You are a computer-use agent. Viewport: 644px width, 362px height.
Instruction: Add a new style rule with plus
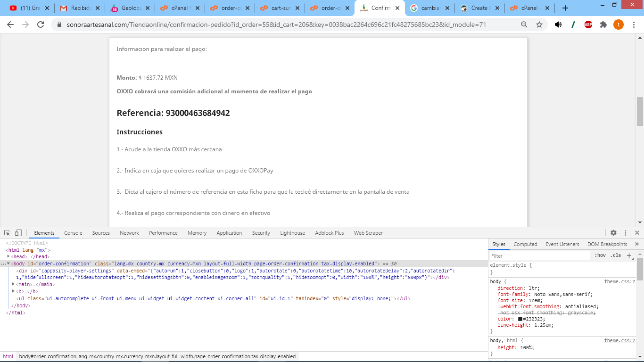[x=629, y=255]
